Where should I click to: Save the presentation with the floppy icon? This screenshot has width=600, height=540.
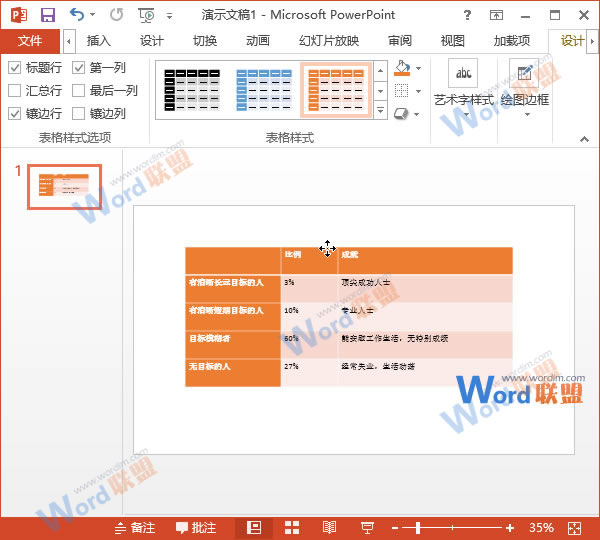pyautogui.click(x=48, y=15)
